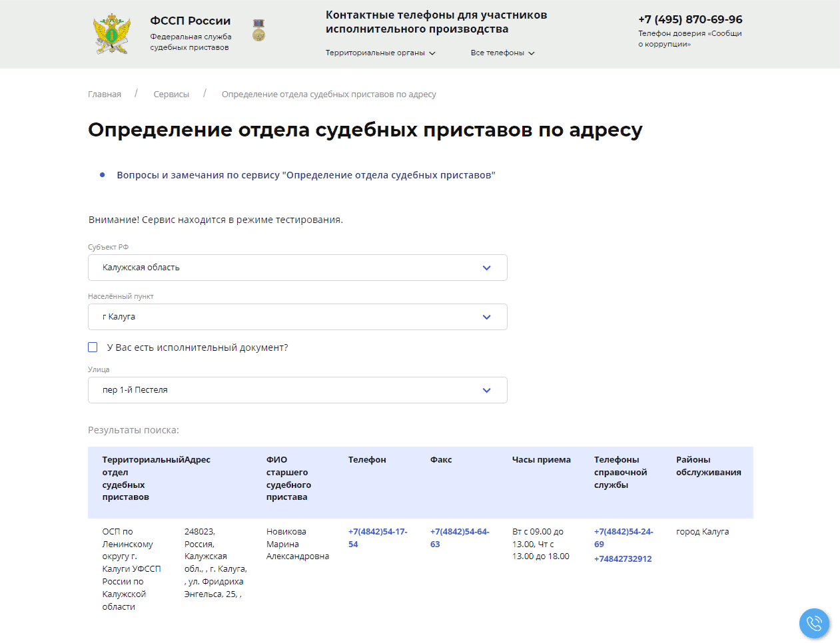Click the chevron in the Субъект РФ field
The image size is (840, 643).
coord(486,268)
